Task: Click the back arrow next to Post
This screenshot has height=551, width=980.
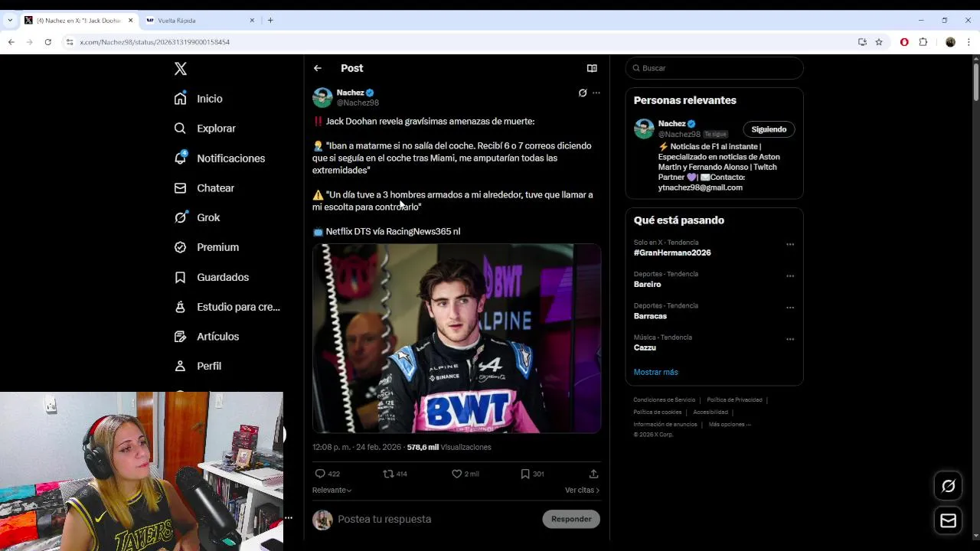Action: [318, 68]
